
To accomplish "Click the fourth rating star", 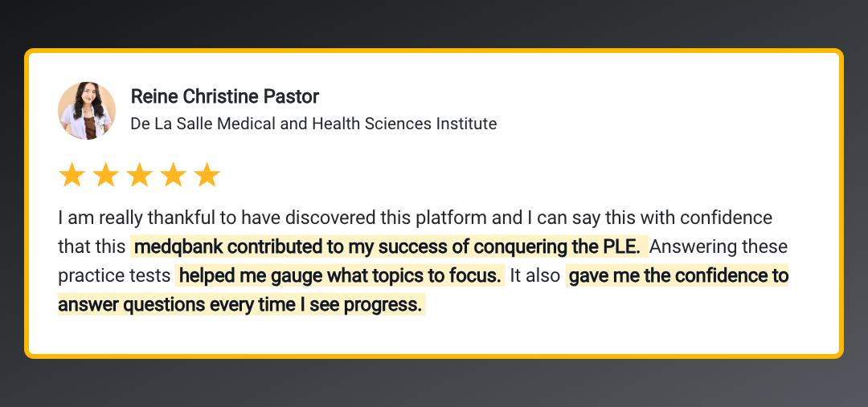I will [x=174, y=175].
